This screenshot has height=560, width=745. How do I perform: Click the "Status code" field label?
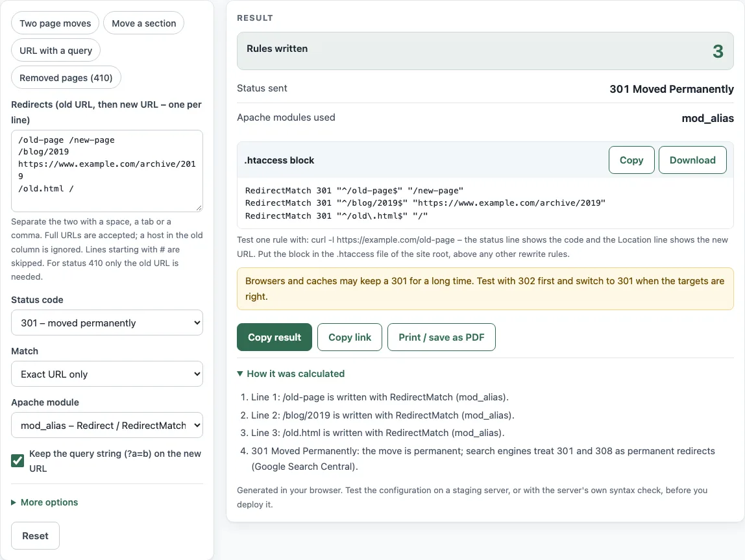[x=37, y=300]
